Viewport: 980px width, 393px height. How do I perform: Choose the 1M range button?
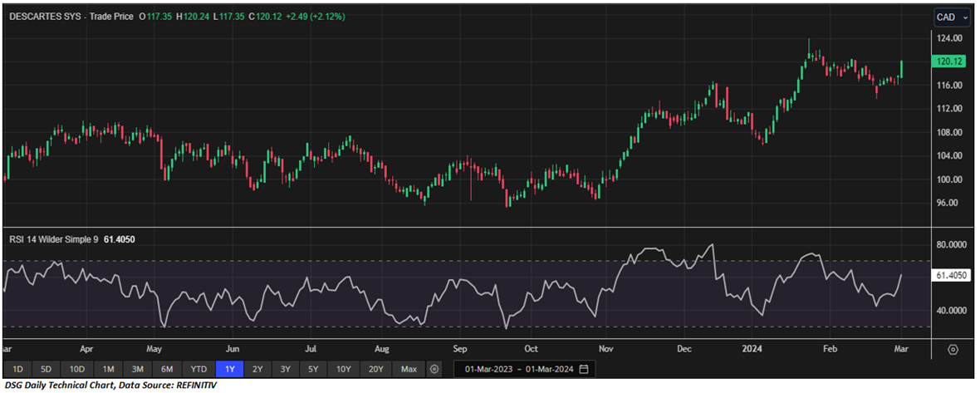coord(109,368)
